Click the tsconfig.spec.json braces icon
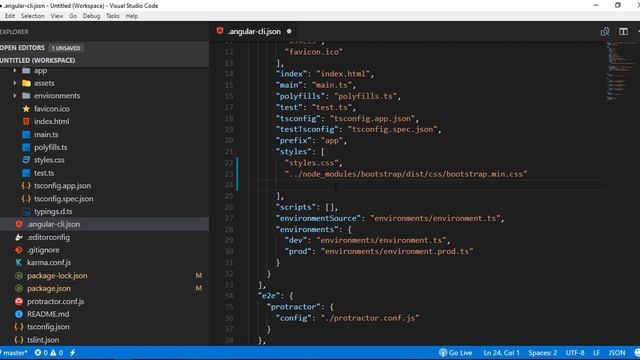 26,199
